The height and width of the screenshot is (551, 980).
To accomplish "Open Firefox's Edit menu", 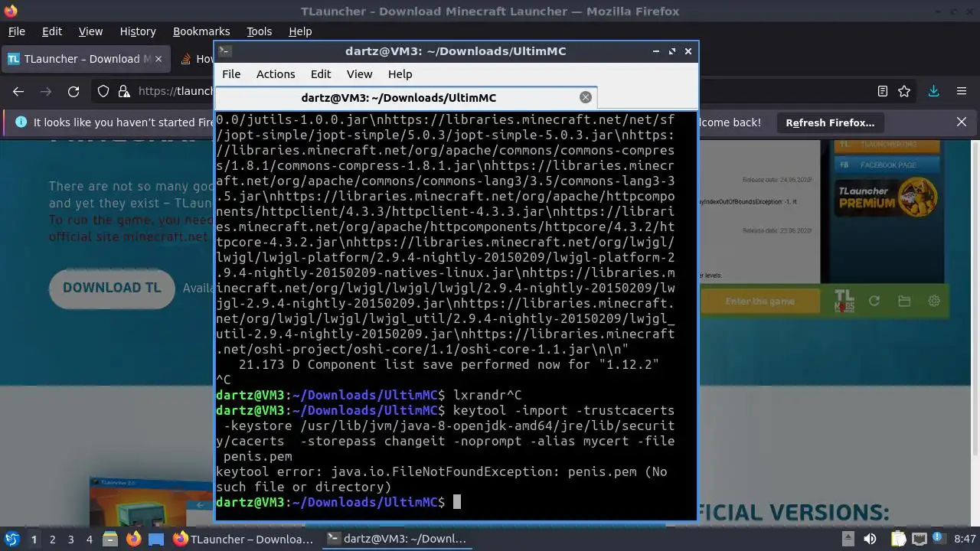I will coord(52,31).
